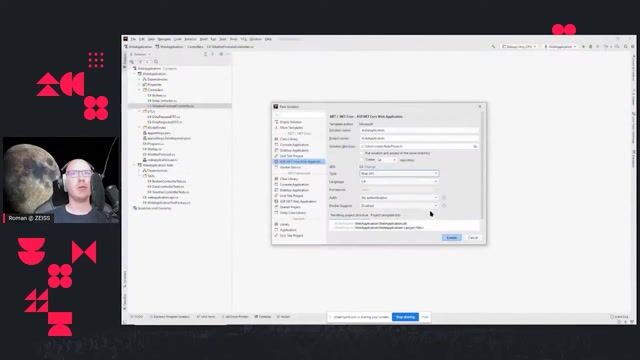Open the Navigate menu
640x360 pixels.
point(164,39)
